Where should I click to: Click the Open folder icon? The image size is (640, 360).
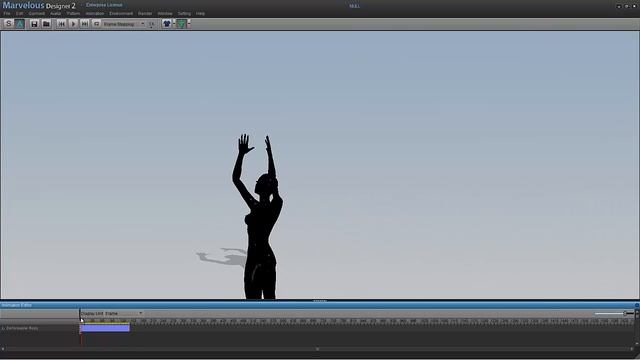click(46, 24)
